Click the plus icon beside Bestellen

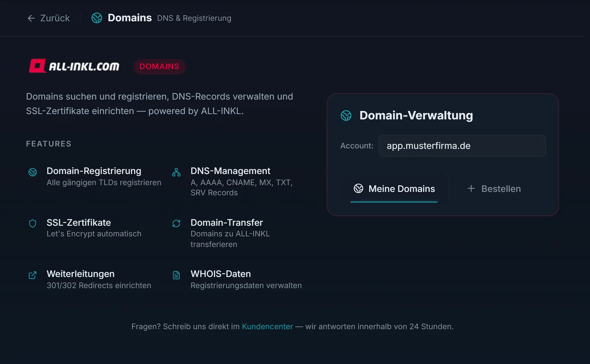click(471, 188)
